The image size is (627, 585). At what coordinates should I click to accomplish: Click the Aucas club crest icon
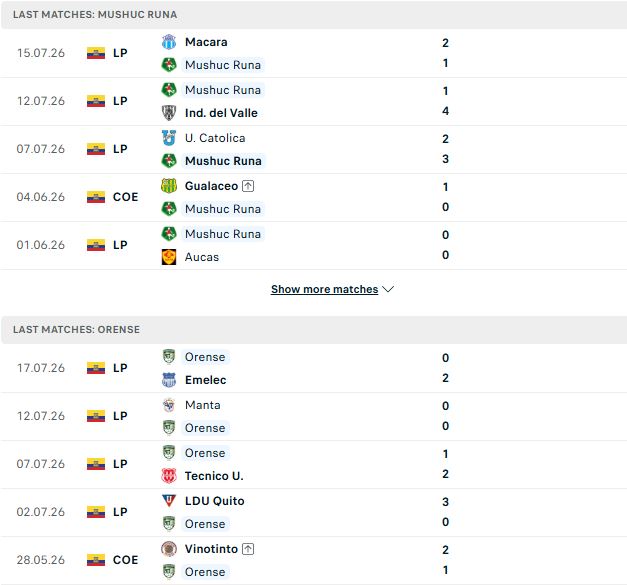coord(169,257)
